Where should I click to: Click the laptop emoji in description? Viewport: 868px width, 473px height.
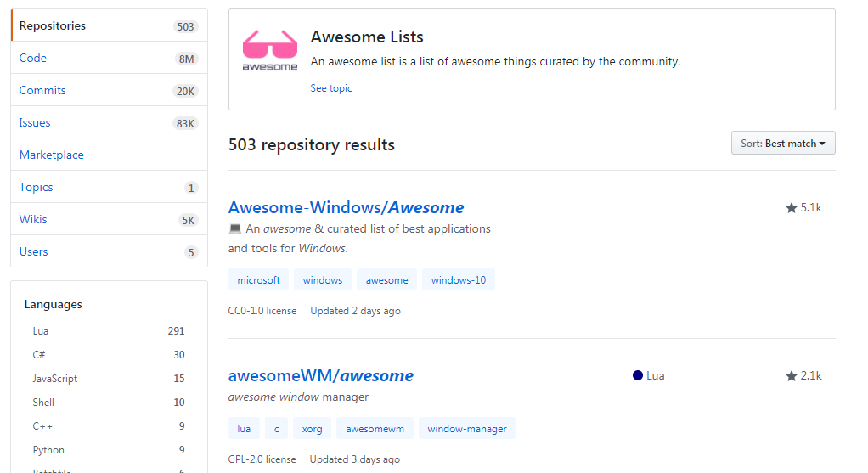click(x=234, y=228)
